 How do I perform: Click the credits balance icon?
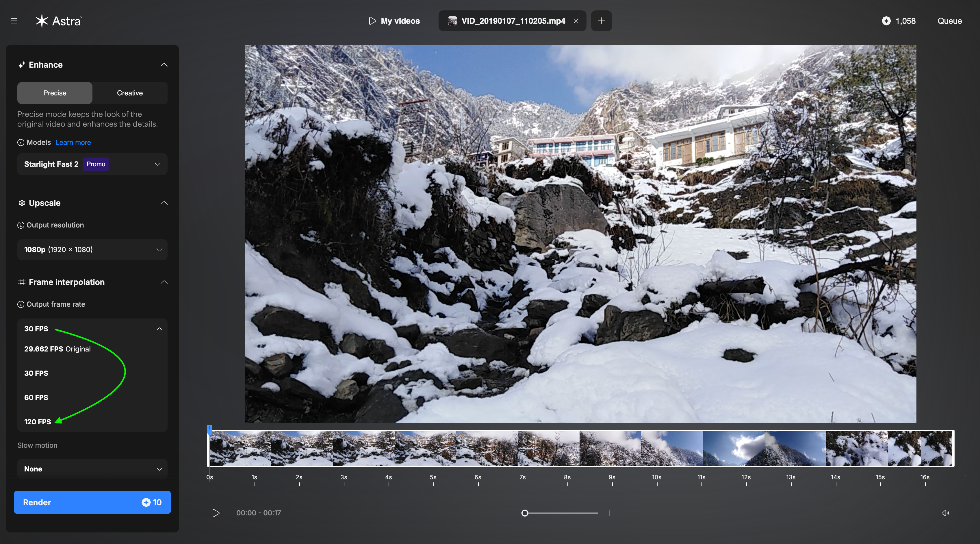[886, 21]
